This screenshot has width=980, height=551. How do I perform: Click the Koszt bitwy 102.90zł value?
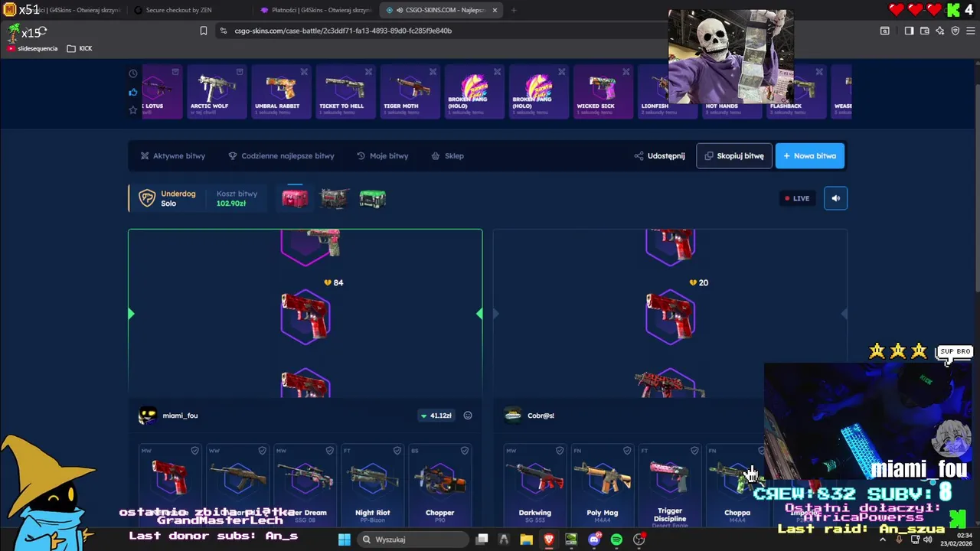(x=231, y=204)
